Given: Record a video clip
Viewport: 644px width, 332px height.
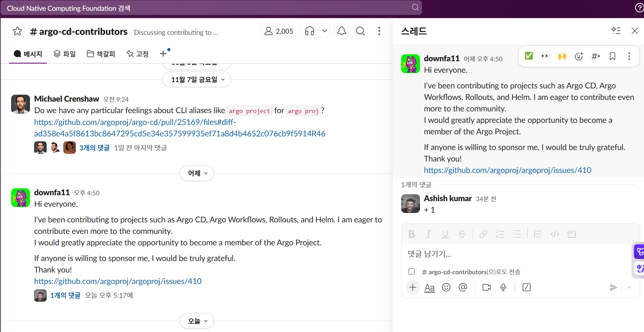Looking at the screenshot, I should [486, 287].
